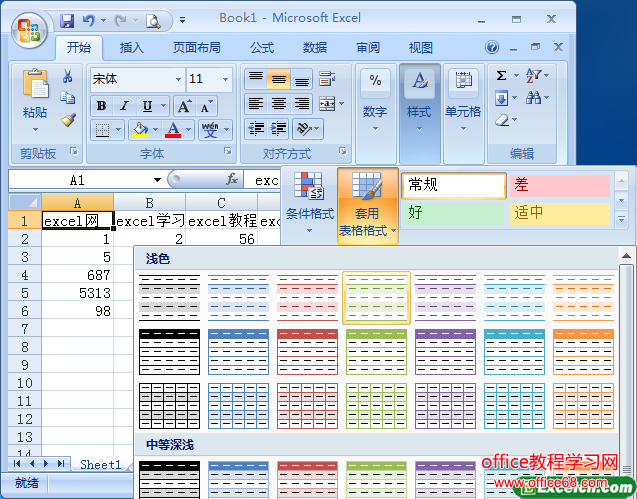This screenshot has height=499, width=637.
Task: Open the 公式 tab
Action: [x=262, y=48]
